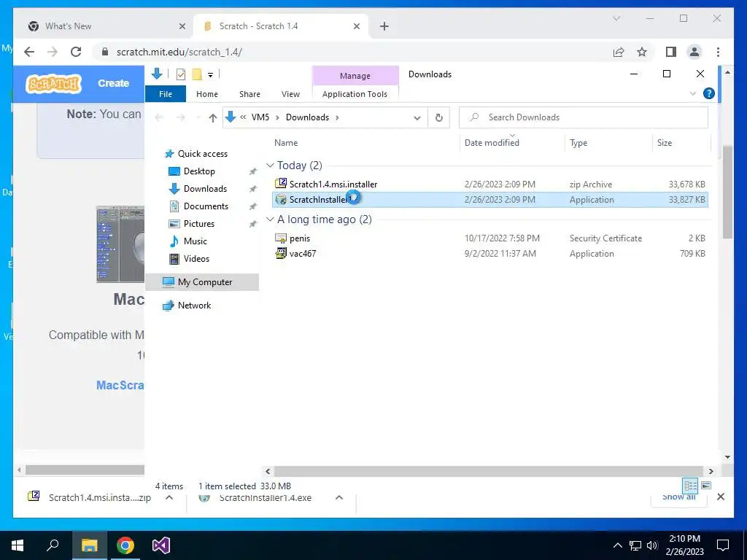Open the address bar history dropdown
This screenshot has height=560, width=747.
click(x=417, y=118)
